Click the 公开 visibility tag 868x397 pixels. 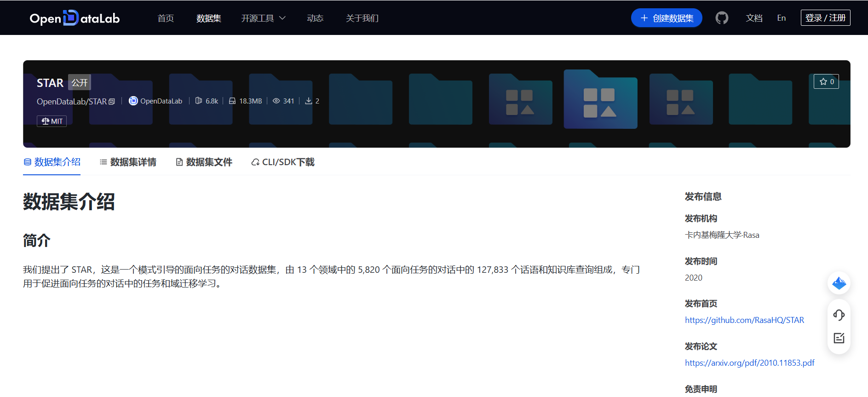80,82
